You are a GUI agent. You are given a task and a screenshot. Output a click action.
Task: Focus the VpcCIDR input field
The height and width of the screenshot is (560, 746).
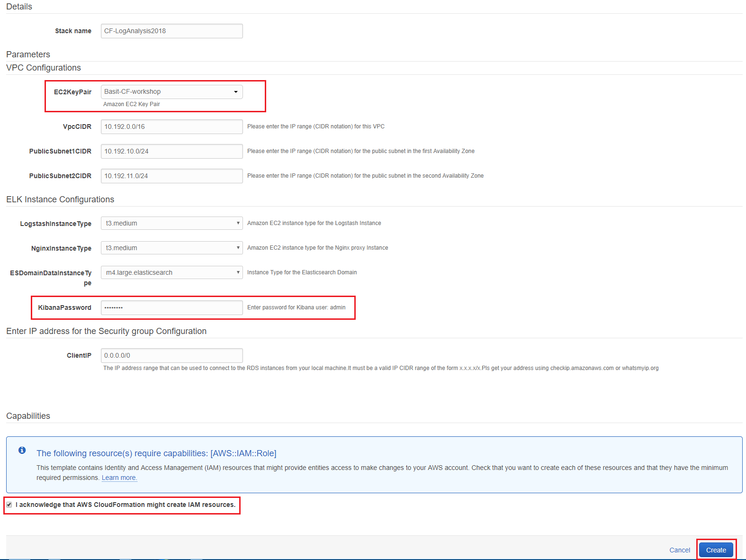coord(172,126)
